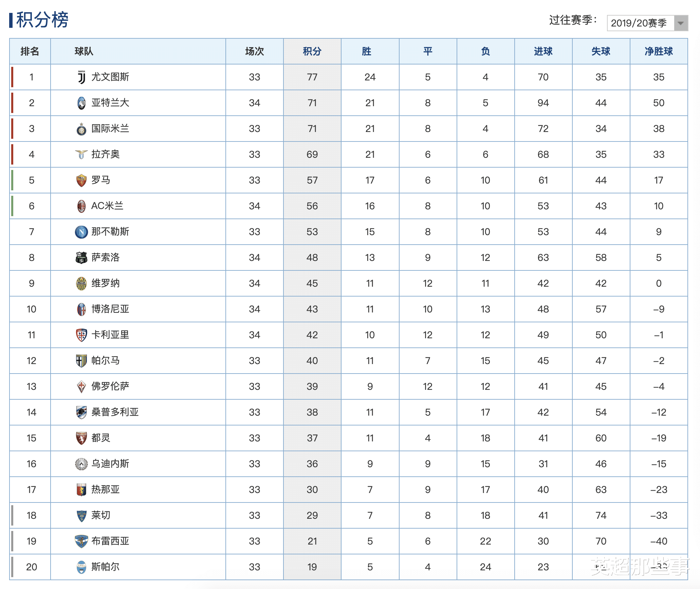Click the 积分榜 section title
The image size is (700, 589).
[x=42, y=20]
